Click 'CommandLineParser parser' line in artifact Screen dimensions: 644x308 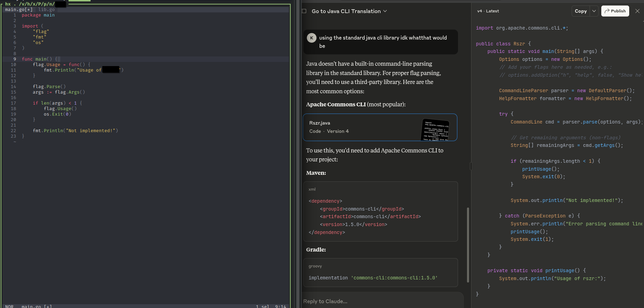[567, 91]
